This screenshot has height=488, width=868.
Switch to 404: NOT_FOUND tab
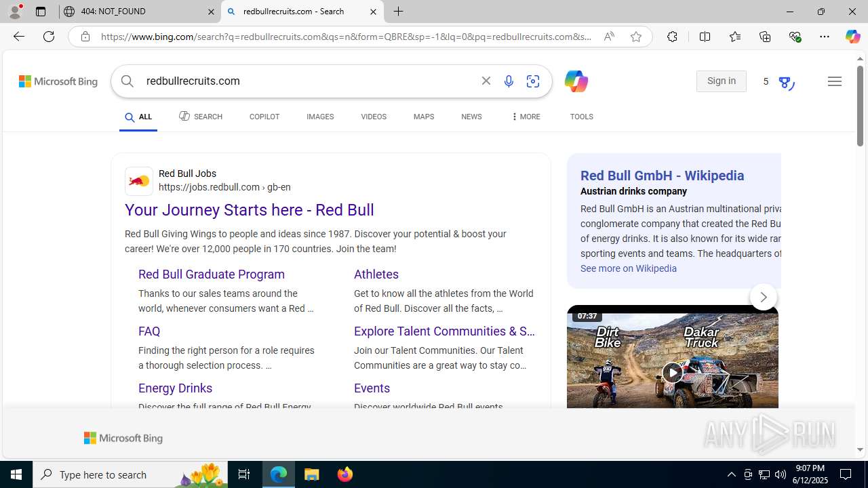(x=140, y=12)
